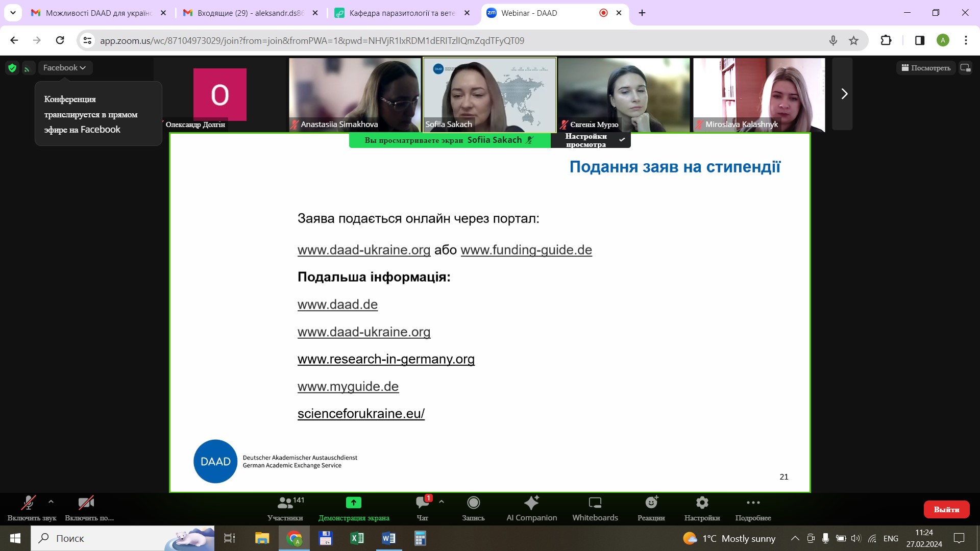Open the Чат chat panel
980x551 pixels.
pyautogui.click(x=423, y=508)
